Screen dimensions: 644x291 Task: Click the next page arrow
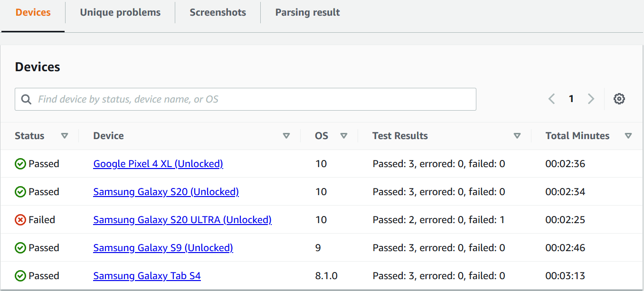tap(591, 99)
